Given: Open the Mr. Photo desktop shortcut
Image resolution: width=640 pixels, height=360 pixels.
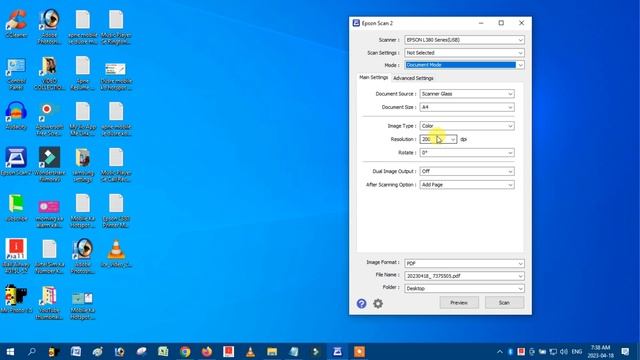Looking at the screenshot, I should (16, 299).
